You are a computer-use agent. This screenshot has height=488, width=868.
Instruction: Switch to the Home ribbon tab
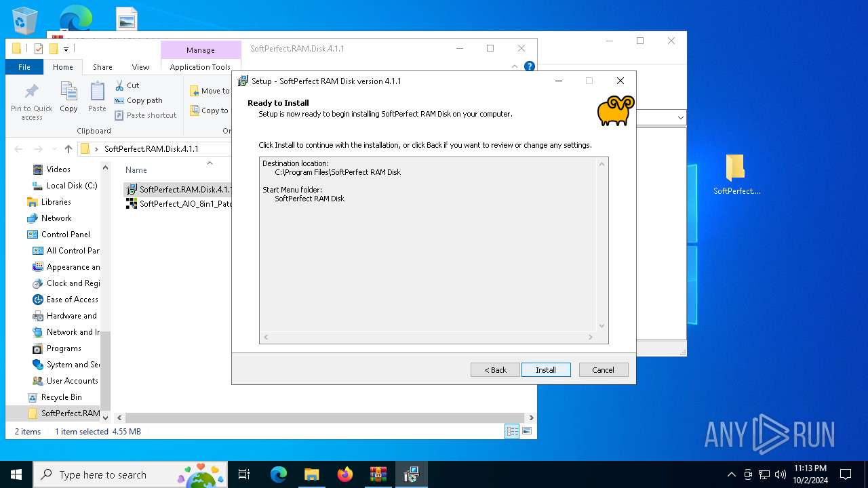[63, 67]
